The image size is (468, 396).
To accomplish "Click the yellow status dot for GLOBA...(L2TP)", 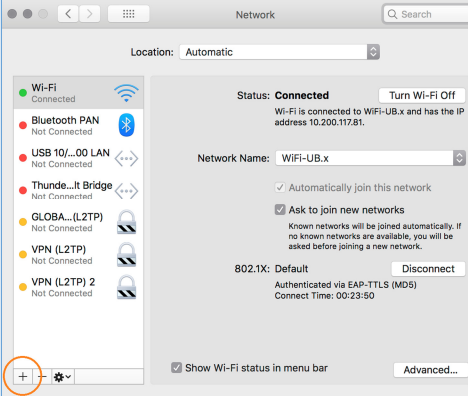I will 23,222.
